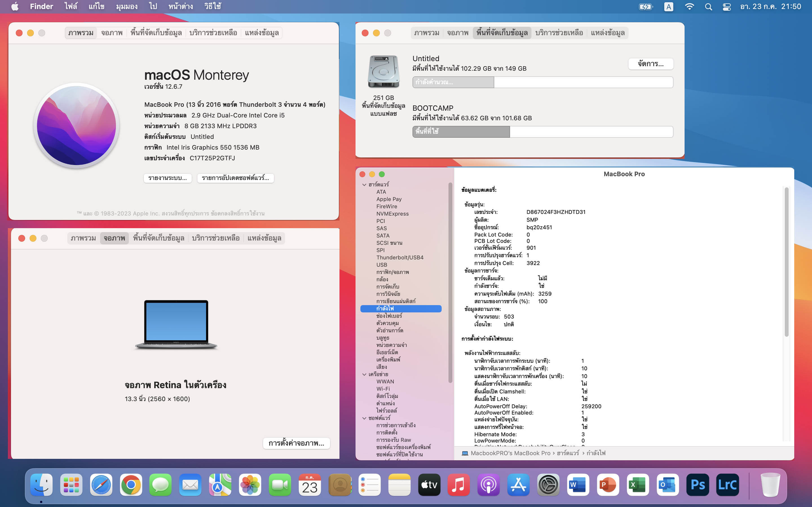The width and height of the screenshot is (812, 507).
Task: Collapse the ซอฟต์แวร์ tree section
Action: (364, 418)
